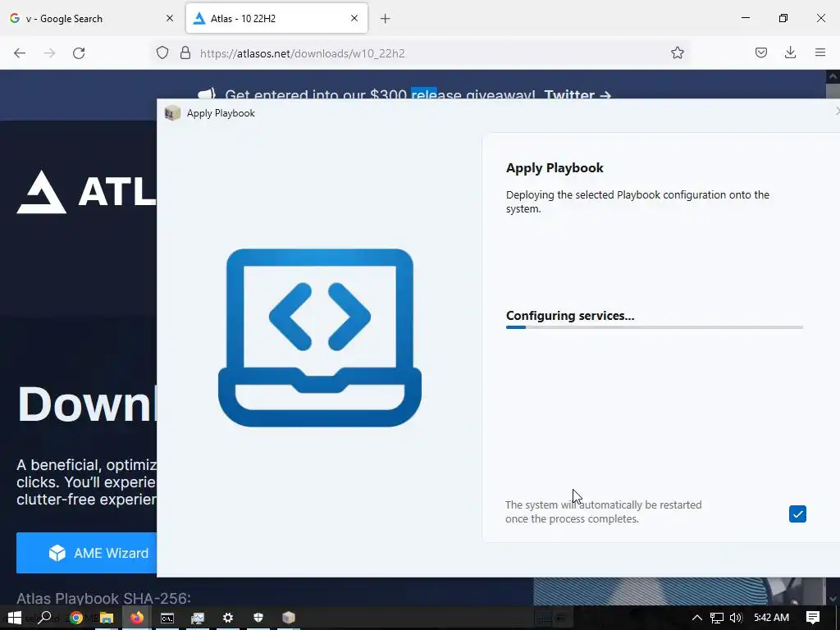This screenshot has height=630, width=840.
Task: Go back to the previous page
Action: click(20, 53)
